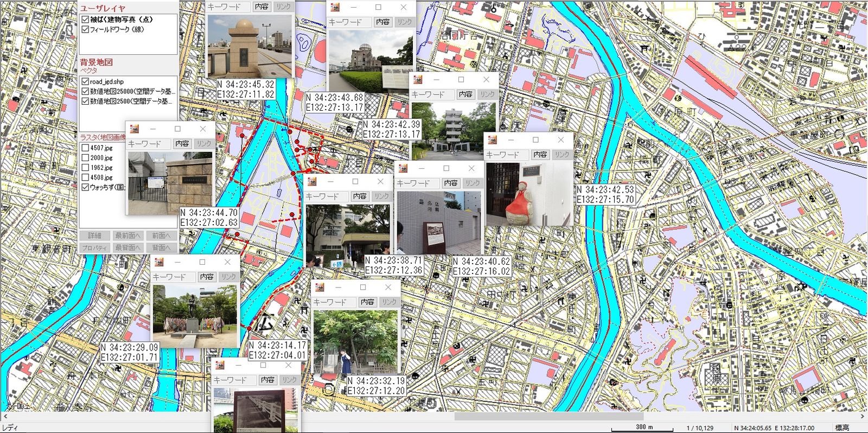Image resolution: width=868 pixels, height=433 pixels.
Task: Click the title bar icon of the stone gate photo window
Action: (x=135, y=129)
